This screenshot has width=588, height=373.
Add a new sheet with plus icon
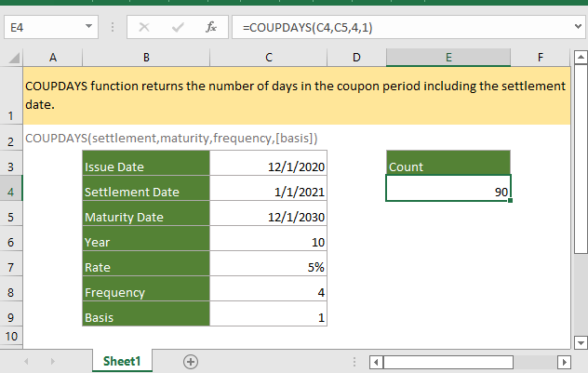click(191, 361)
